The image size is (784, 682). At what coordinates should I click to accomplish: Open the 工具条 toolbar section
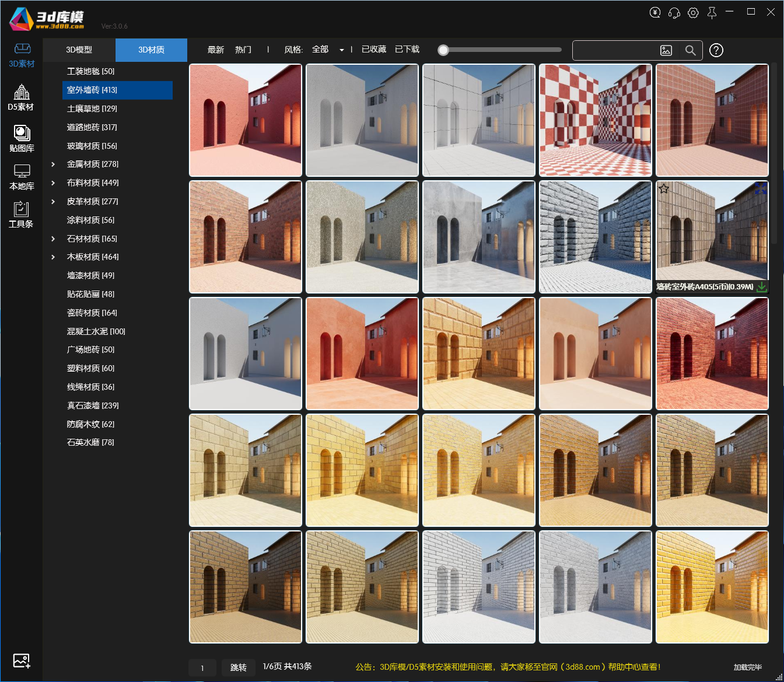(x=21, y=215)
